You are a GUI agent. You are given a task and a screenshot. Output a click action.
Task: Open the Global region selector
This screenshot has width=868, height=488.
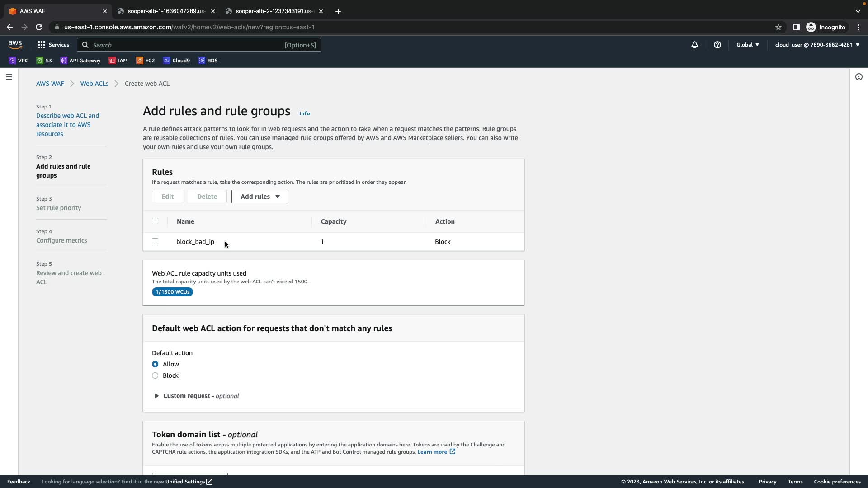[747, 45]
